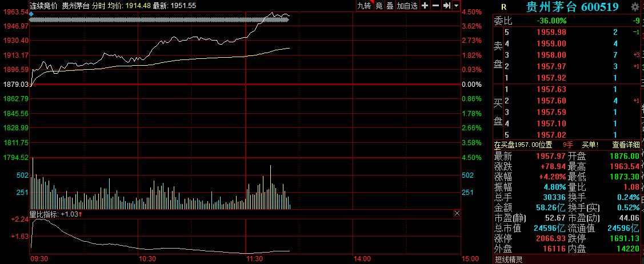This screenshot has width=644, height=264.
Task: Click the 市盈(静) value 52.67
Action: tap(555, 218)
